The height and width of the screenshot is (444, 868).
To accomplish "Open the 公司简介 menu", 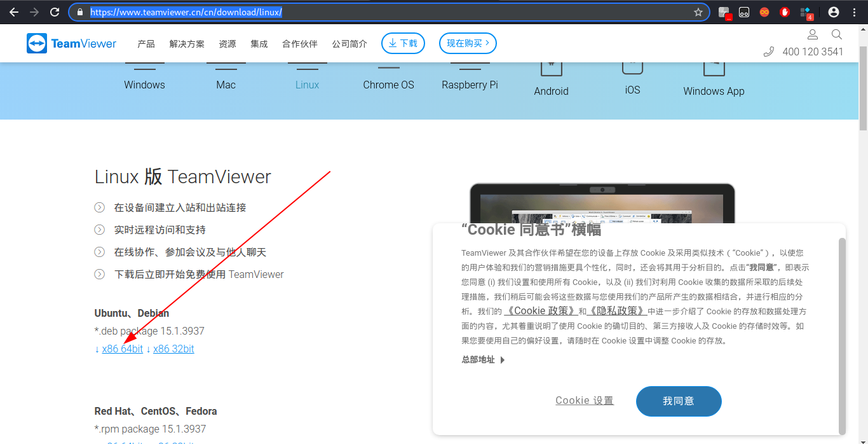I will [349, 44].
